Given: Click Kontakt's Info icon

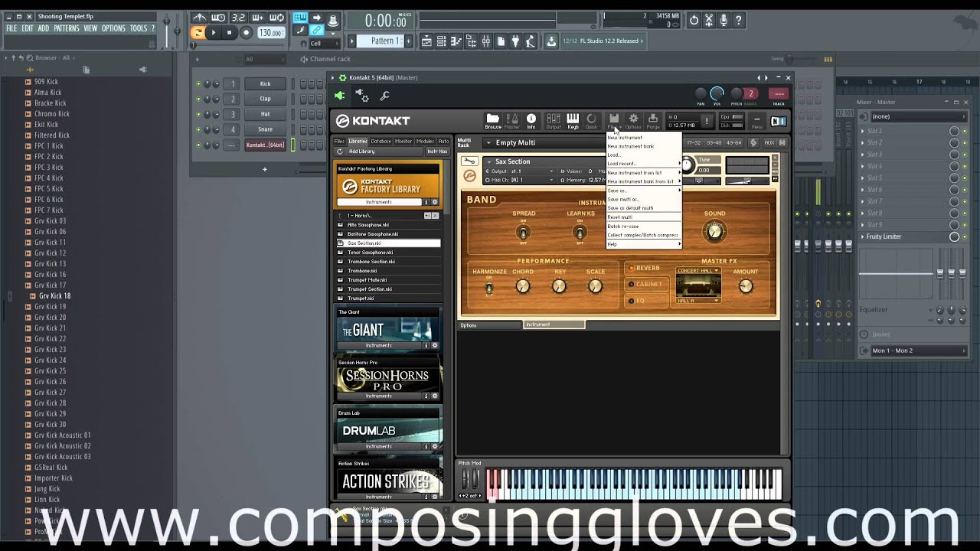Looking at the screenshot, I should [x=531, y=120].
